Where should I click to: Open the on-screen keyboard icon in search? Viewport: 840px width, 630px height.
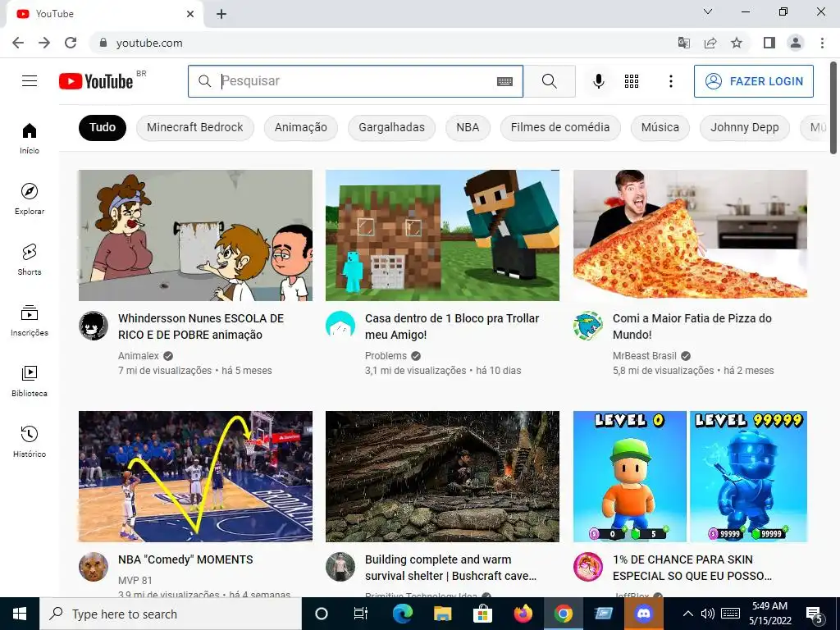(x=504, y=81)
